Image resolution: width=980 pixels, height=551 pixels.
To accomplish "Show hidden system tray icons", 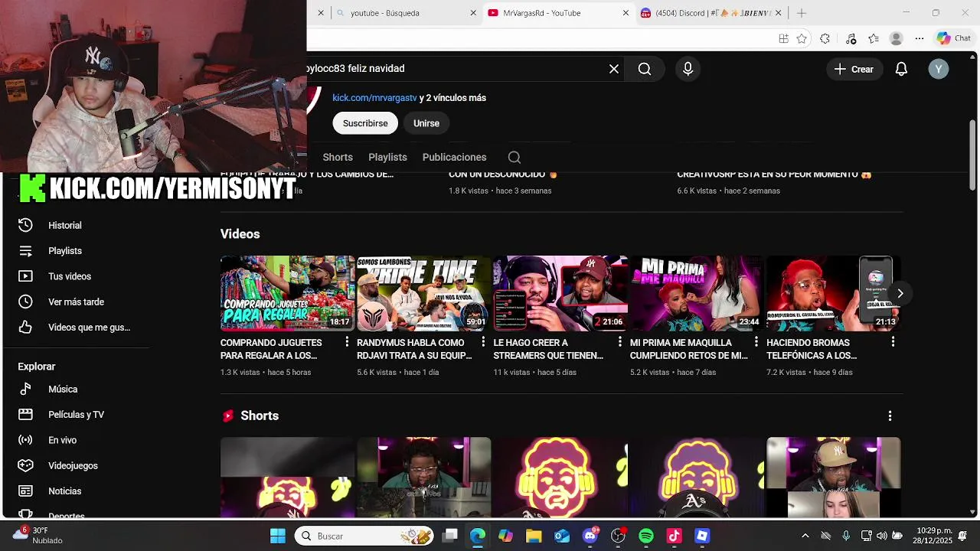I will 805,536.
